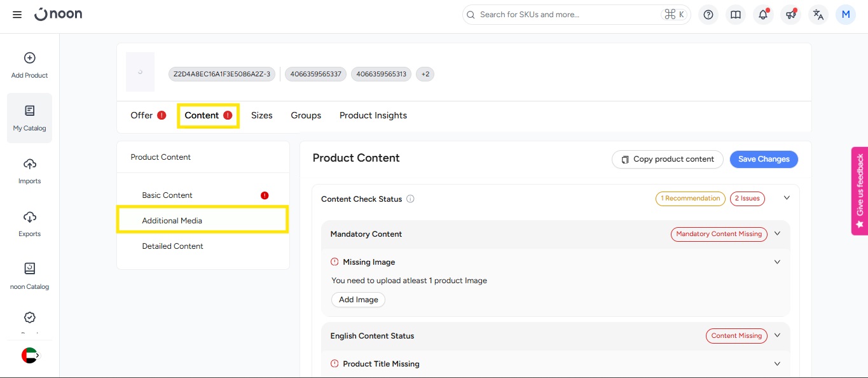Open the hamburger menu icon
This screenshot has height=378, width=868.
(x=17, y=15)
